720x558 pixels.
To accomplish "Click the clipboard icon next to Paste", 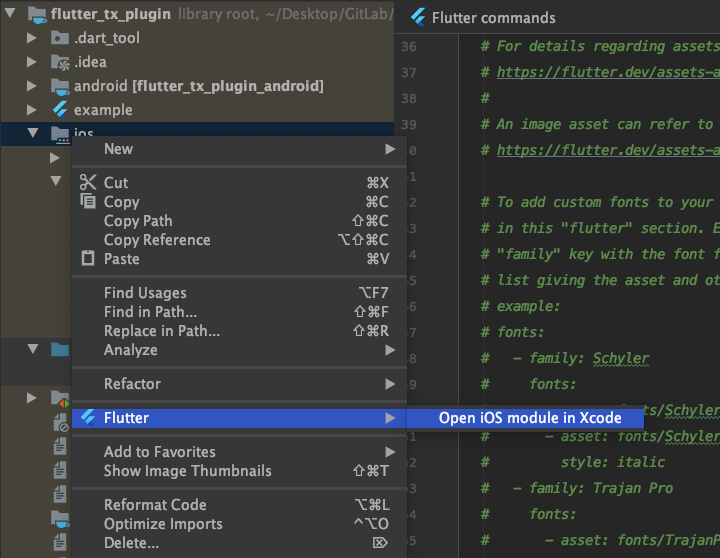I will [x=88, y=258].
